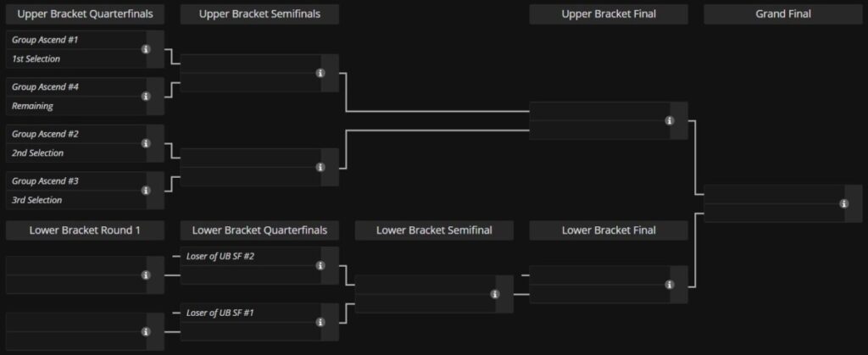The width and height of the screenshot is (868, 355).
Task: Select the Grand Final header
Action: pos(782,14)
